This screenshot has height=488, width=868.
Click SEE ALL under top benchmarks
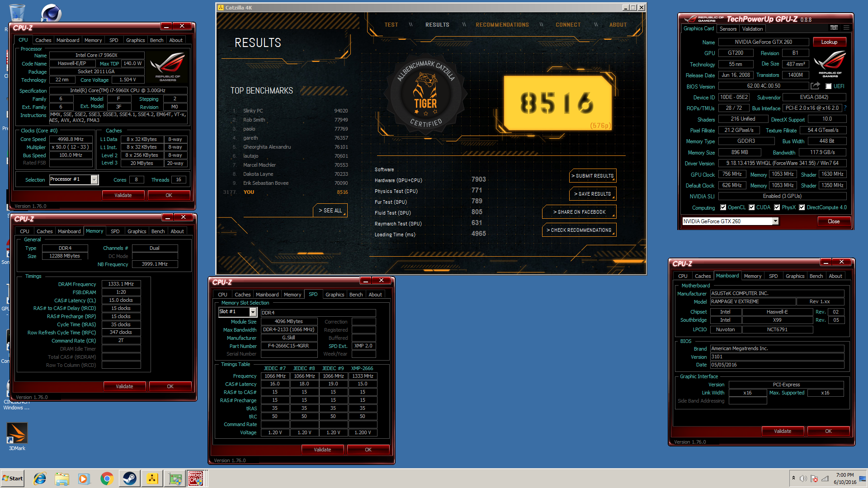(330, 211)
